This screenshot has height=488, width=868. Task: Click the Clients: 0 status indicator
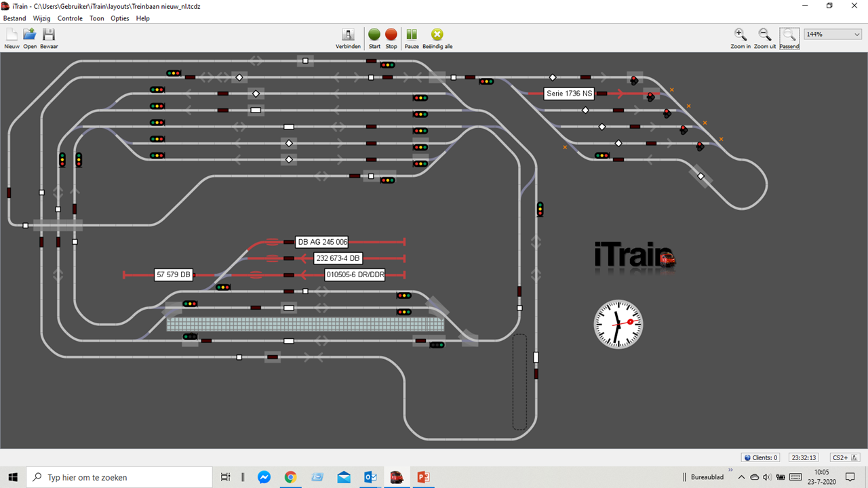pyautogui.click(x=761, y=457)
